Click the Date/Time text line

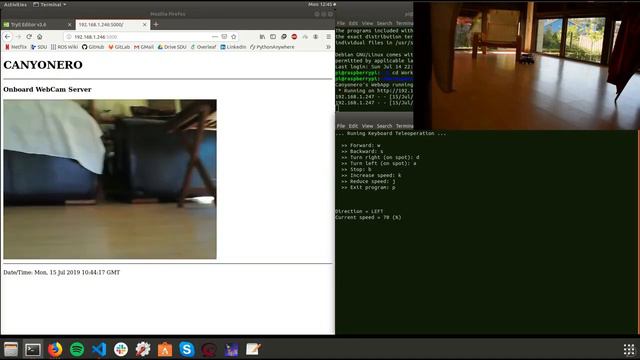pos(62,272)
